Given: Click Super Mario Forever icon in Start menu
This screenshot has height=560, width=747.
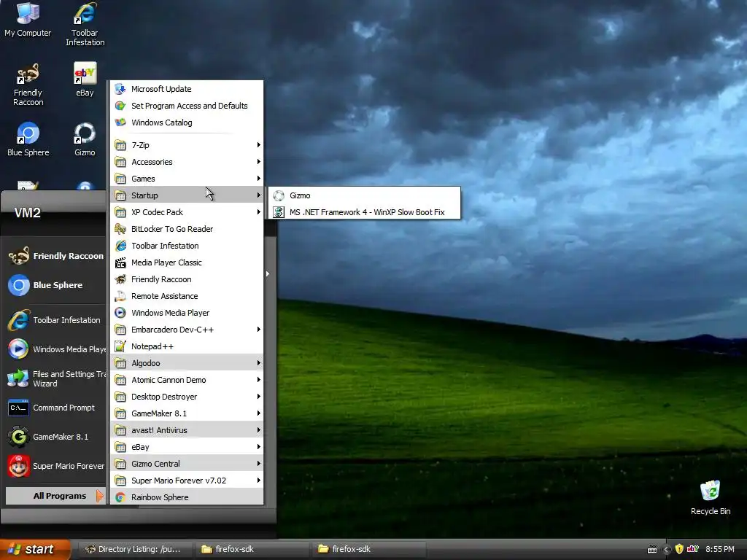Looking at the screenshot, I should tap(18, 466).
